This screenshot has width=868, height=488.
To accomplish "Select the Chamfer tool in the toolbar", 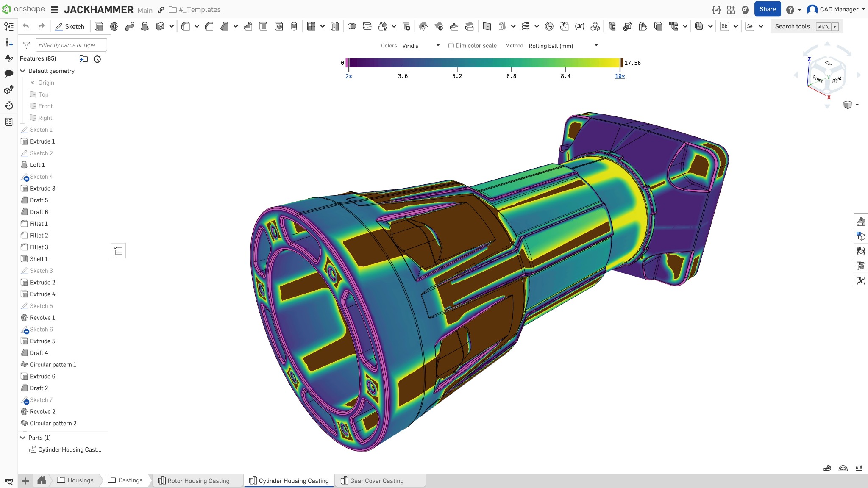I will (209, 26).
